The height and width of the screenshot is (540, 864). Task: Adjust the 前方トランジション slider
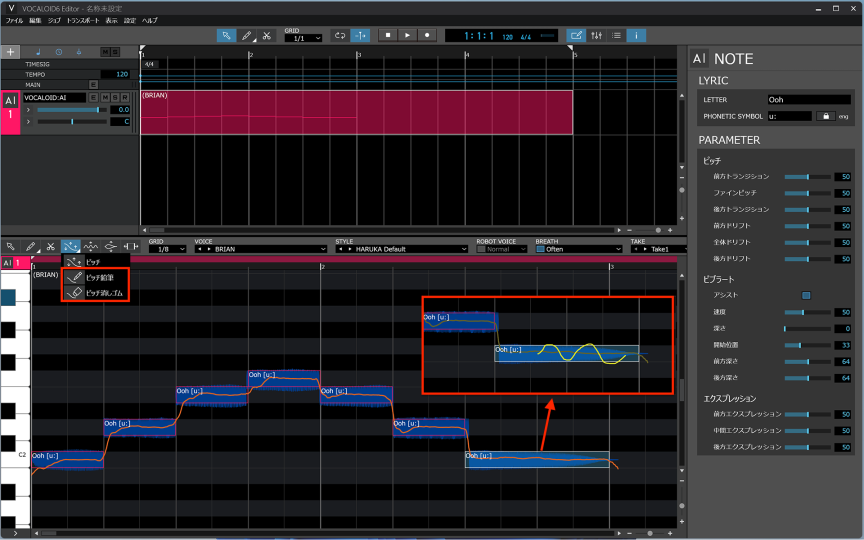[807, 177]
